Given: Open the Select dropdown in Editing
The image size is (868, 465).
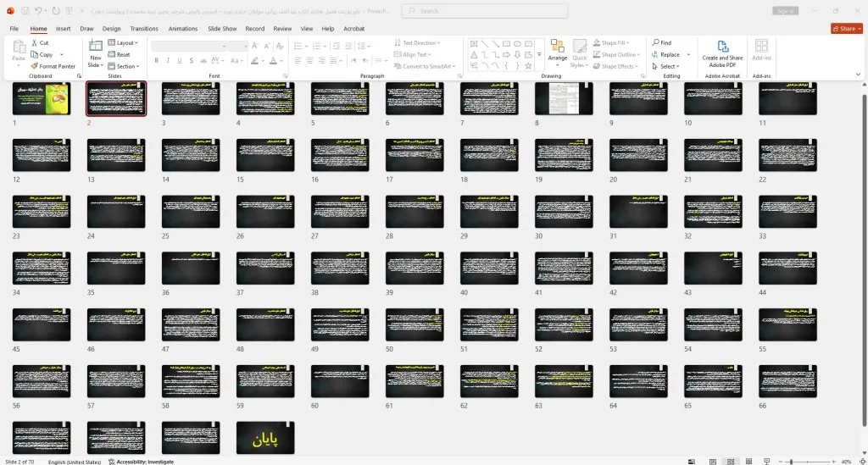Looking at the screenshot, I should pos(666,66).
